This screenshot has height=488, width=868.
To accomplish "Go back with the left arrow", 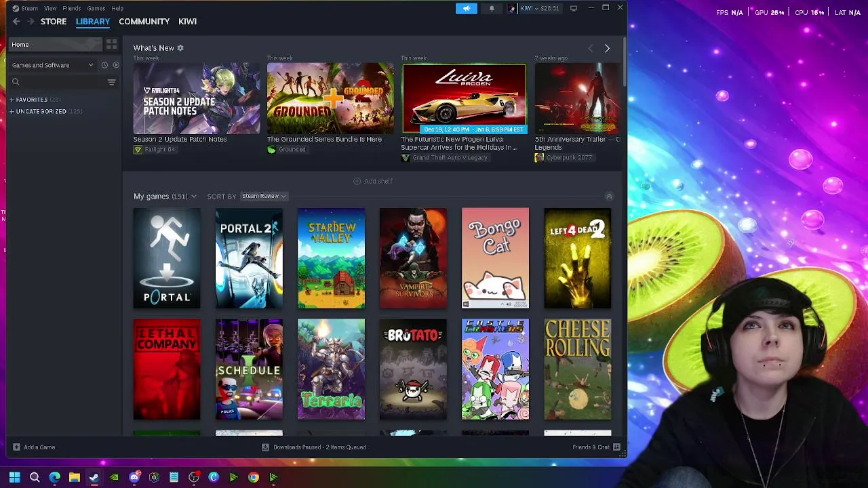I will (x=16, y=22).
